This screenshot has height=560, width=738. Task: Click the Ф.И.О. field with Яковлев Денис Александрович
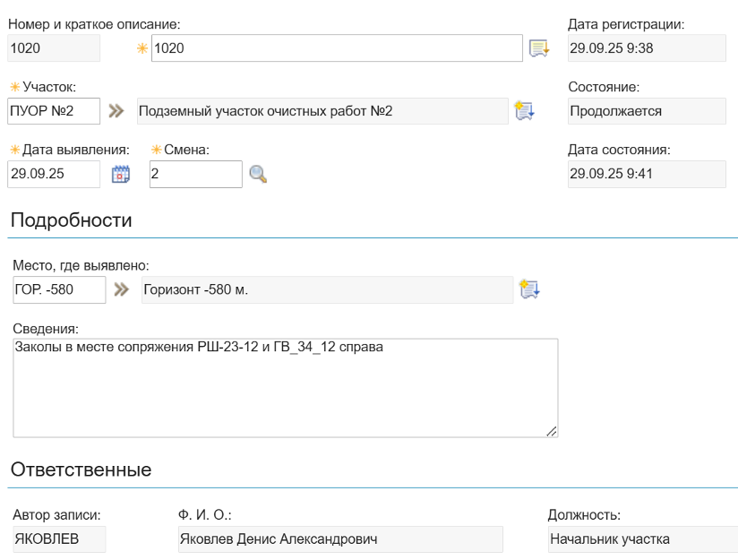coord(340,538)
